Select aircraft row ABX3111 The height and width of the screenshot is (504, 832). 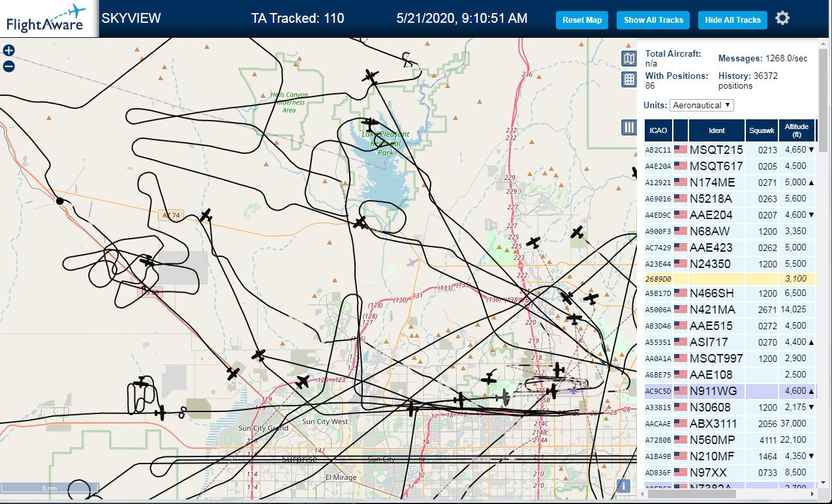point(730,424)
